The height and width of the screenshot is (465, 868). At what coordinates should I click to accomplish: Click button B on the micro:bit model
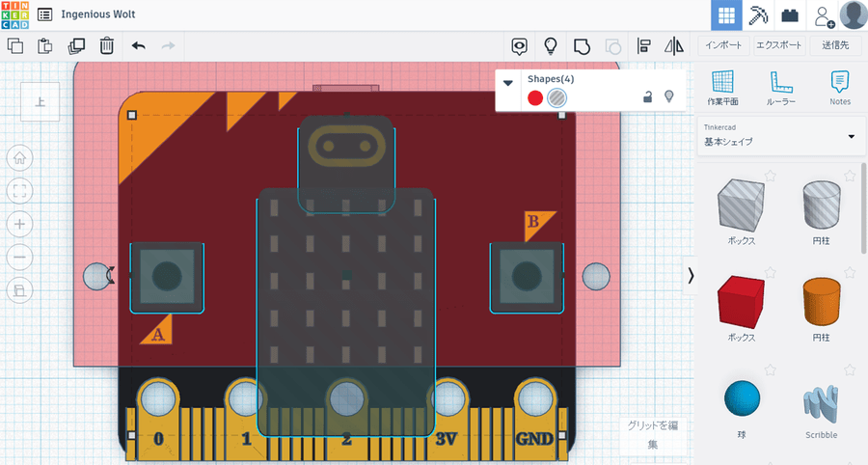(527, 276)
